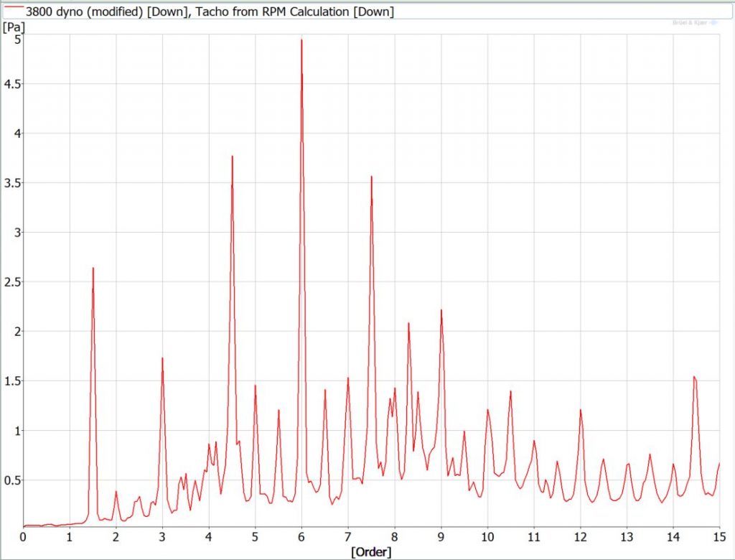Click X-axis tick label 12

[x=580, y=537]
